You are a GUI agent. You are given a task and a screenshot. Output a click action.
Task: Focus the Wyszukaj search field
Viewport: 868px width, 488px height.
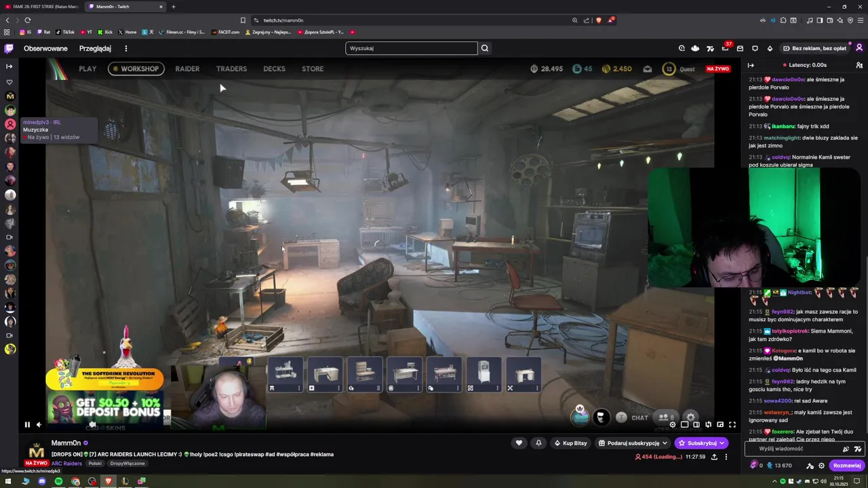tap(412, 48)
